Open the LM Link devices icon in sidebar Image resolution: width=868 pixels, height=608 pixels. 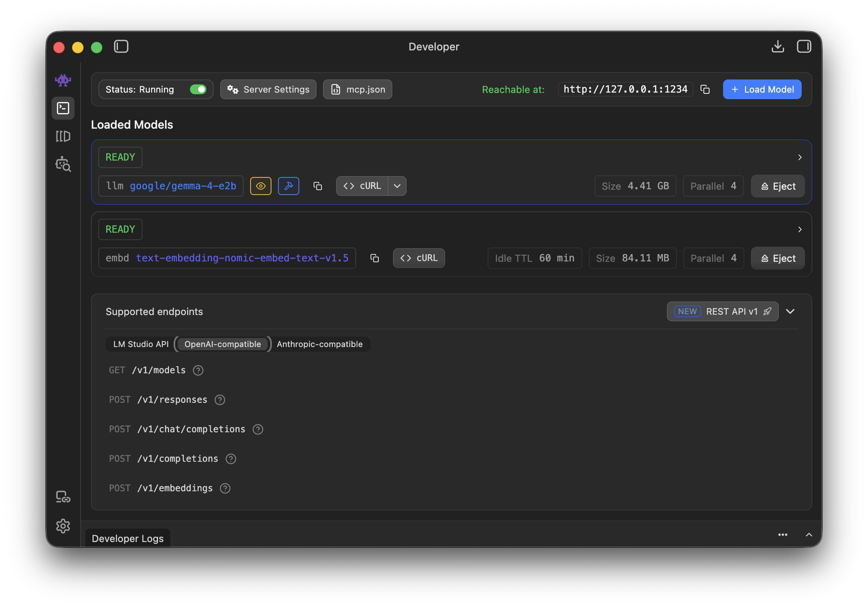coord(63,497)
